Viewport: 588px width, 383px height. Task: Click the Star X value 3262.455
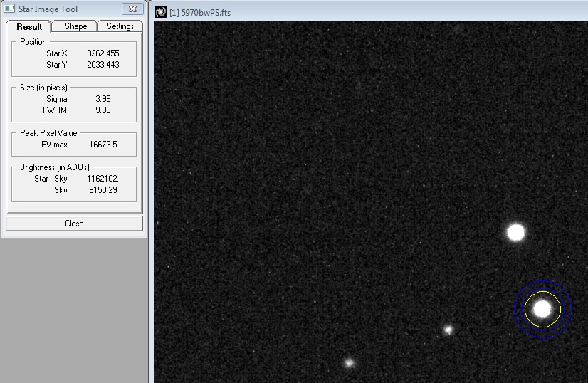point(103,53)
